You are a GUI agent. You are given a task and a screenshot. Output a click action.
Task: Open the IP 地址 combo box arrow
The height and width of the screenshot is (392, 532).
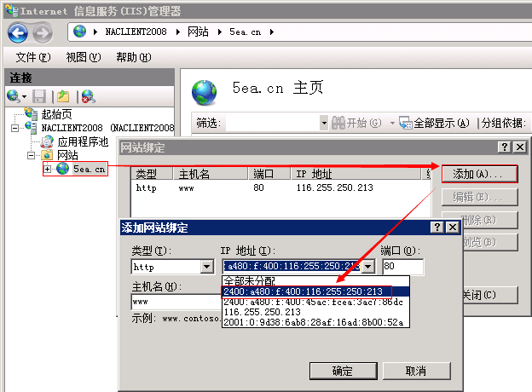click(x=367, y=267)
